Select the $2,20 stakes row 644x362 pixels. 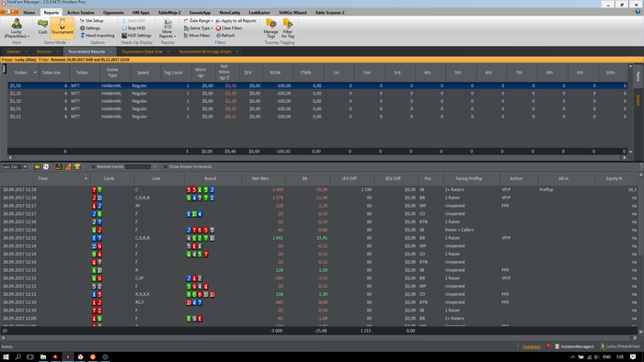pyautogui.click(x=317, y=94)
